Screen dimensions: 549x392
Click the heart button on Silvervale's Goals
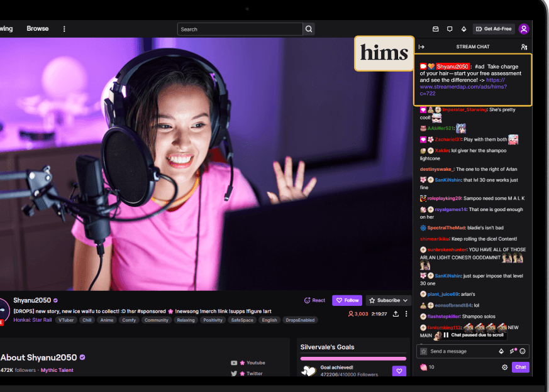point(399,371)
